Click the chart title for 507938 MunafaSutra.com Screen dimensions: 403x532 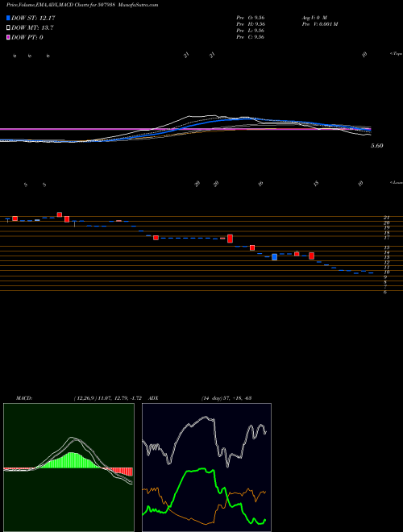82,5
